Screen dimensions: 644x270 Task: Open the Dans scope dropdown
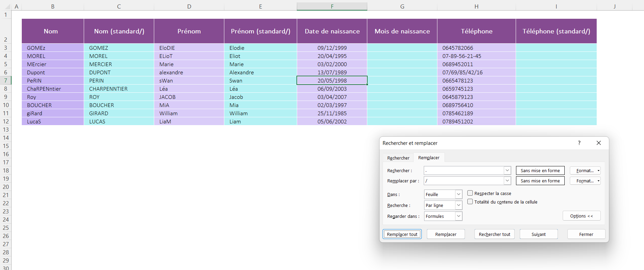click(x=458, y=194)
